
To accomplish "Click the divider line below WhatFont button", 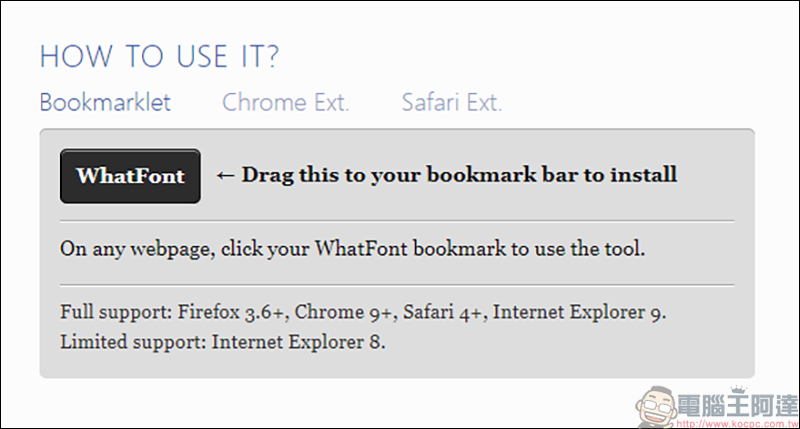I will [397, 221].
